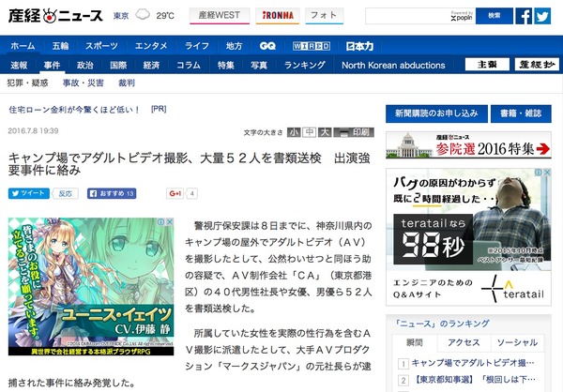Click the 検索 search button
The width and height of the screenshot is (563, 392).
pyautogui.click(x=495, y=16)
